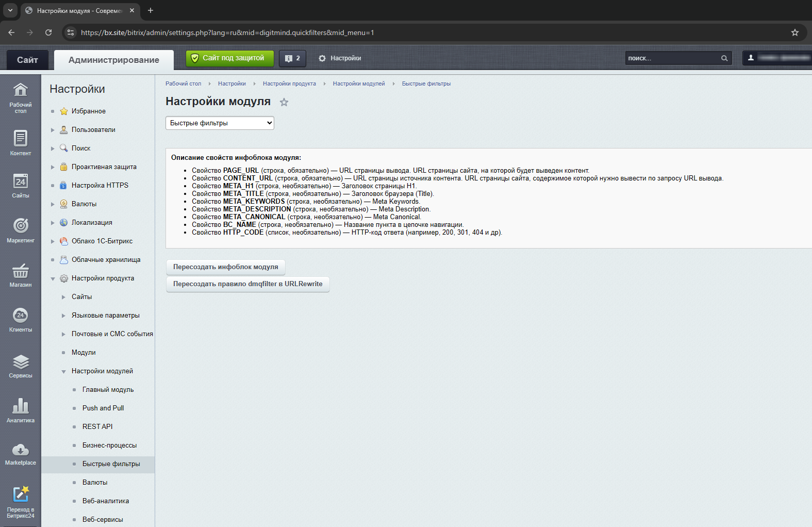Screen dimensions: 812x527
Task: Focus the поиск input field
Action: point(670,58)
